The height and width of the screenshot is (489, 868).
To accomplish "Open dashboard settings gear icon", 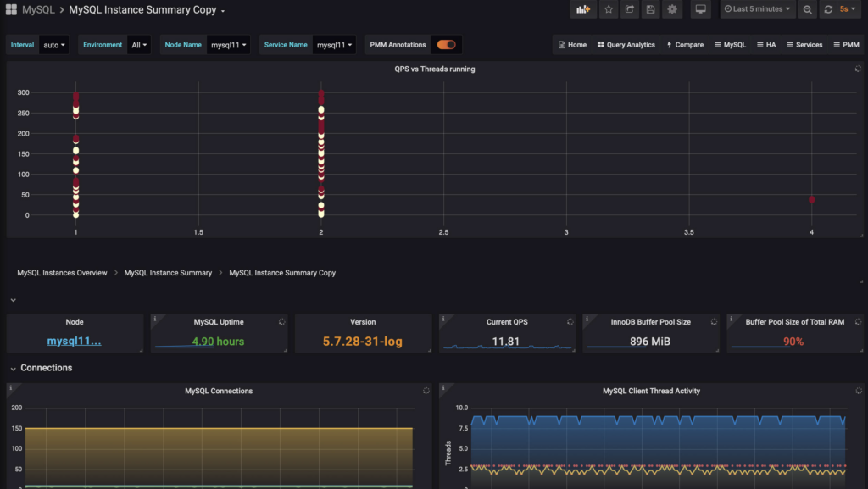I will coord(672,9).
